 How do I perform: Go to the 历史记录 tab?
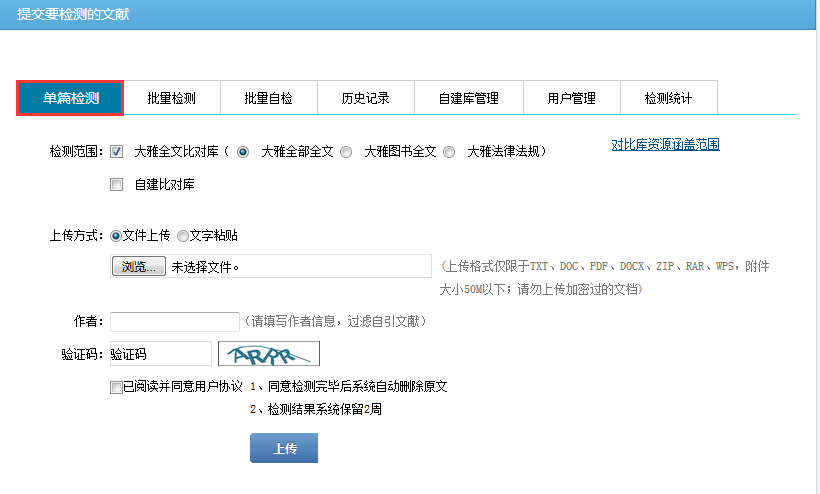(365, 98)
